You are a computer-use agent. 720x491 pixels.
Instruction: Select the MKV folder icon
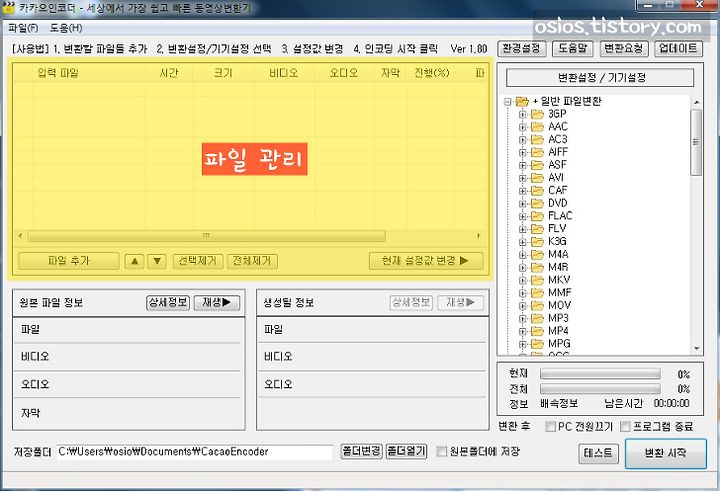click(x=537, y=280)
